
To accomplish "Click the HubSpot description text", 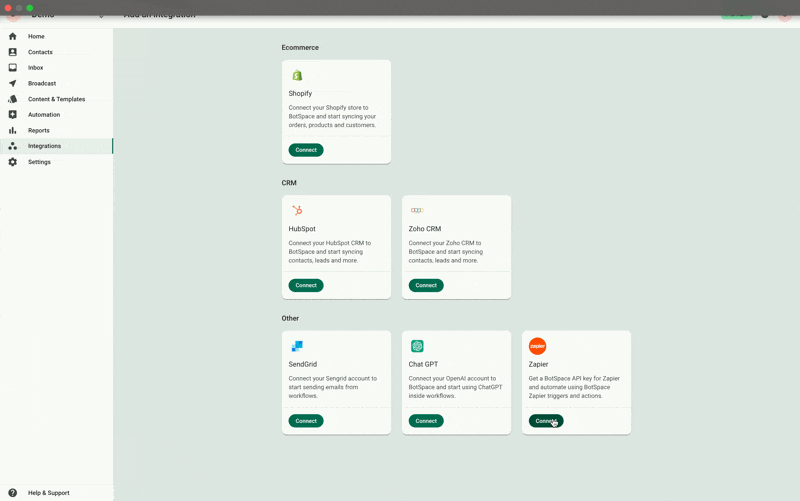I will [x=330, y=252].
